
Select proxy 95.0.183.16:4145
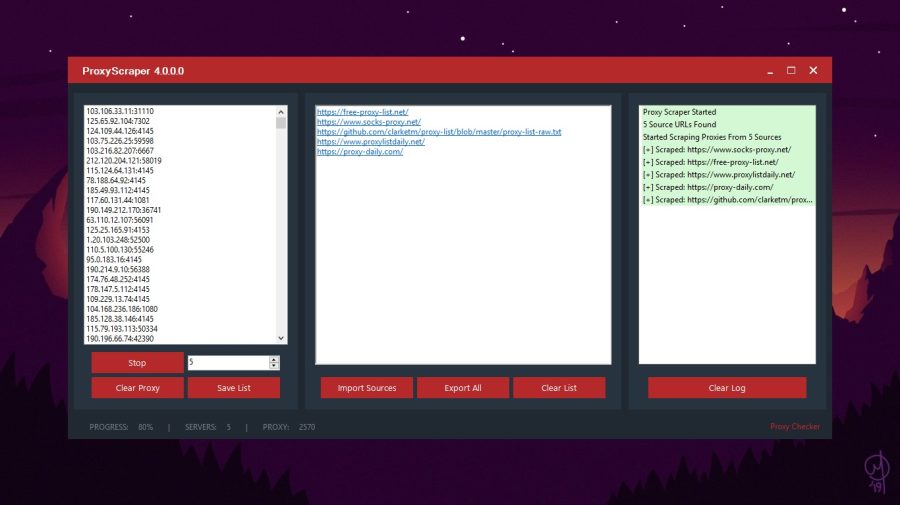(114, 259)
